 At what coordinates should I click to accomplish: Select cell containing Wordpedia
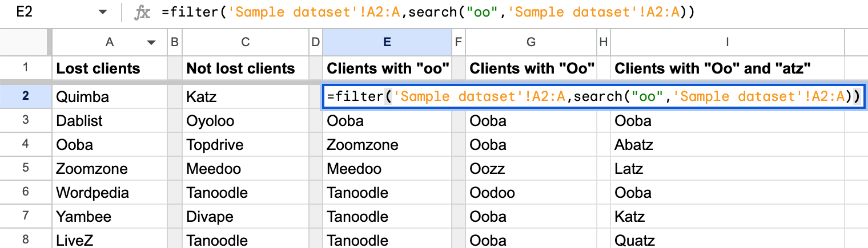110,192
